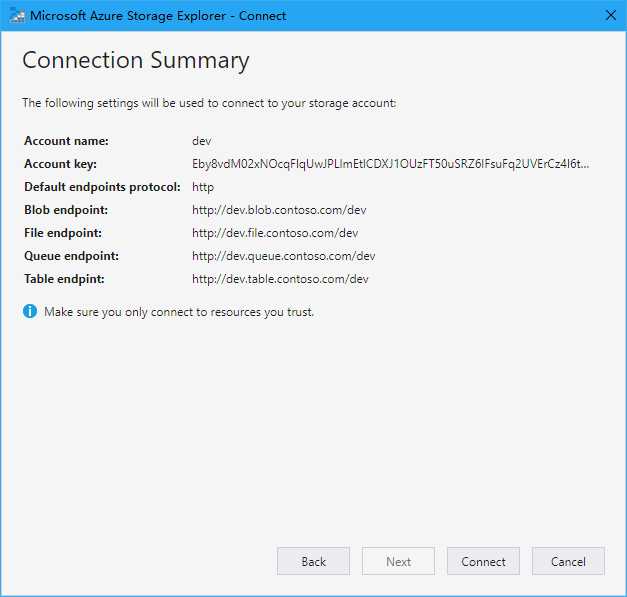Click the Account key label
The width and height of the screenshot is (627, 597).
tap(60, 164)
